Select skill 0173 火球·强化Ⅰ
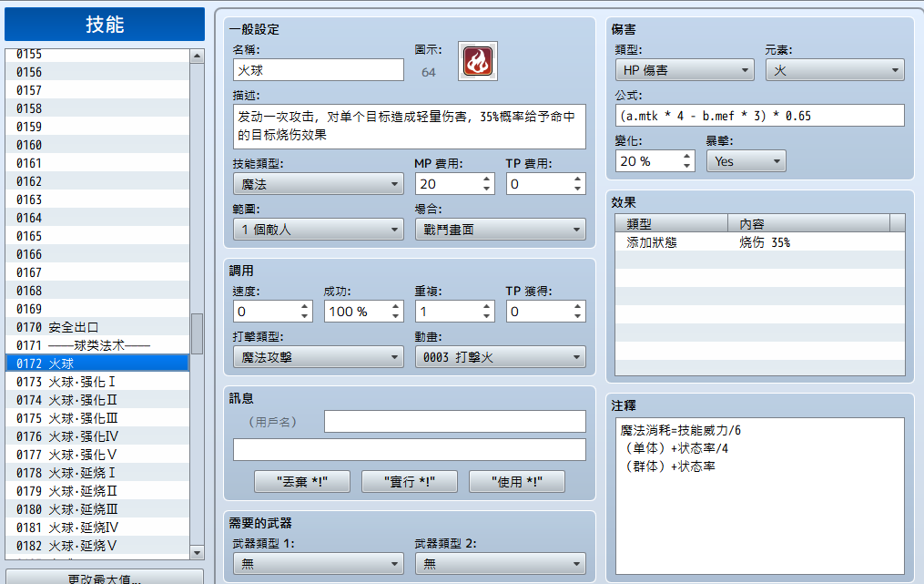The height and width of the screenshot is (584, 924). pos(97,382)
